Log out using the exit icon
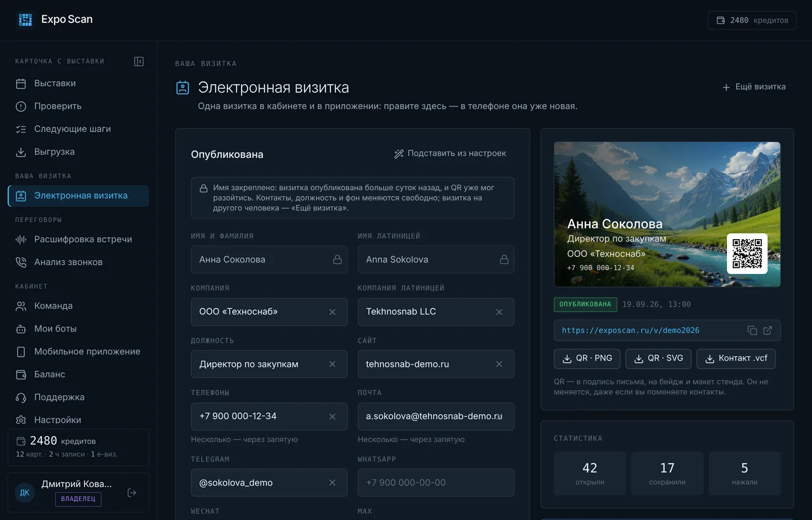812x520 pixels. [x=132, y=493]
